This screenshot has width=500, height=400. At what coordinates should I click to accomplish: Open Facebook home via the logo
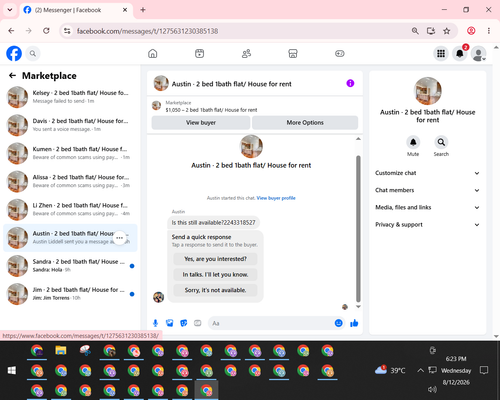(x=14, y=53)
